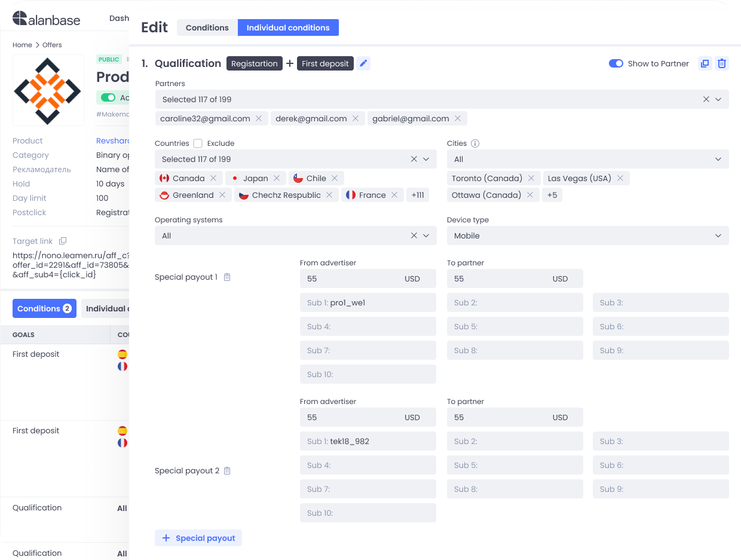Image resolution: width=741 pixels, height=560 pixels.
Task: Click trash icon next to Special payout 1
Action: click(227, 277)
